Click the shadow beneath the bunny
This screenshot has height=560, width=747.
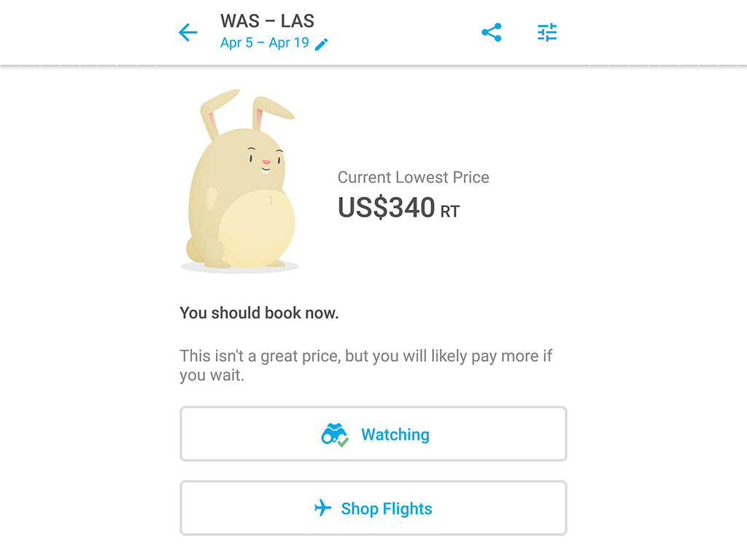pos(239,269)
